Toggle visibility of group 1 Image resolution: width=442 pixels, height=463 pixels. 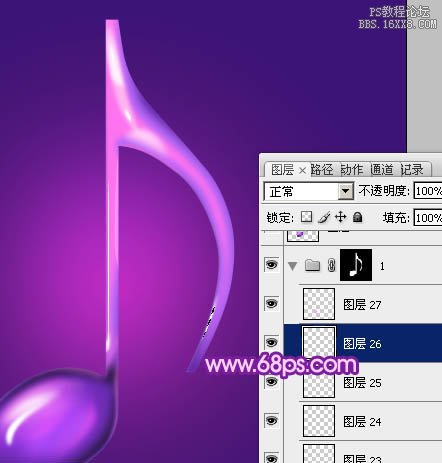[x=272, y=265]
